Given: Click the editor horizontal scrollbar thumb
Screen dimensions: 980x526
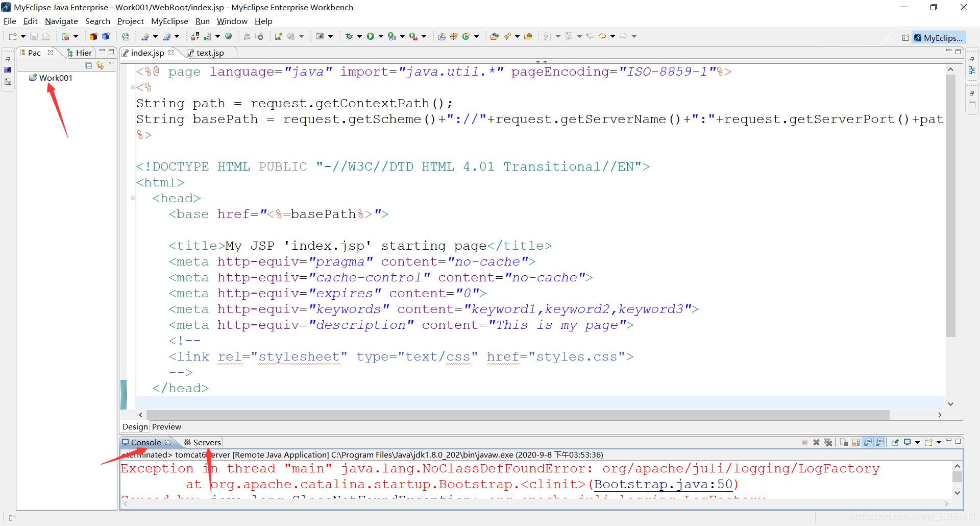Looking at the screenshot, I should pos(518,415).
